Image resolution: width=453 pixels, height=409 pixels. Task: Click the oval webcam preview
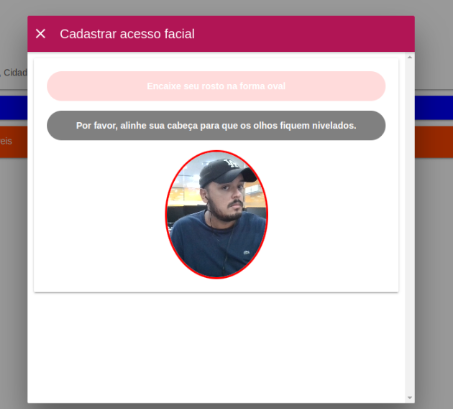217,214
